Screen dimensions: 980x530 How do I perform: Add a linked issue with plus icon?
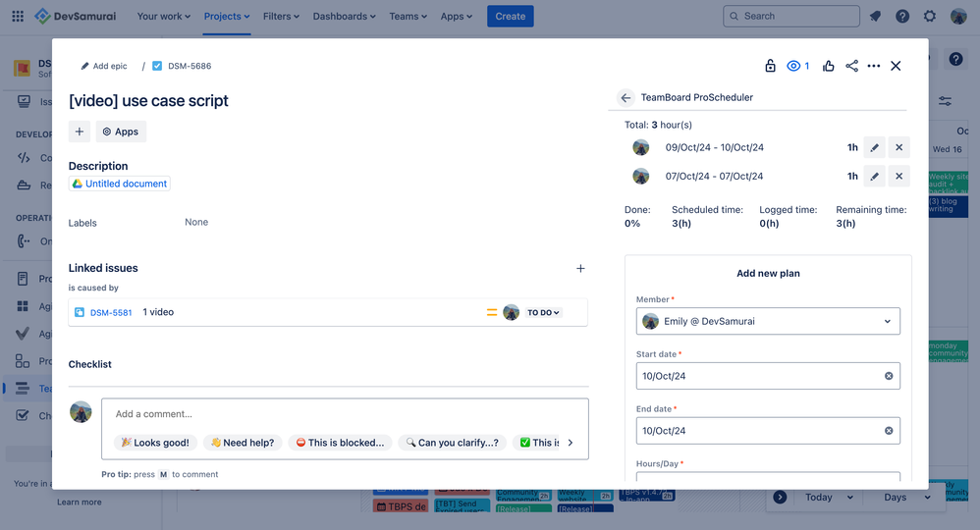(580, 268)
